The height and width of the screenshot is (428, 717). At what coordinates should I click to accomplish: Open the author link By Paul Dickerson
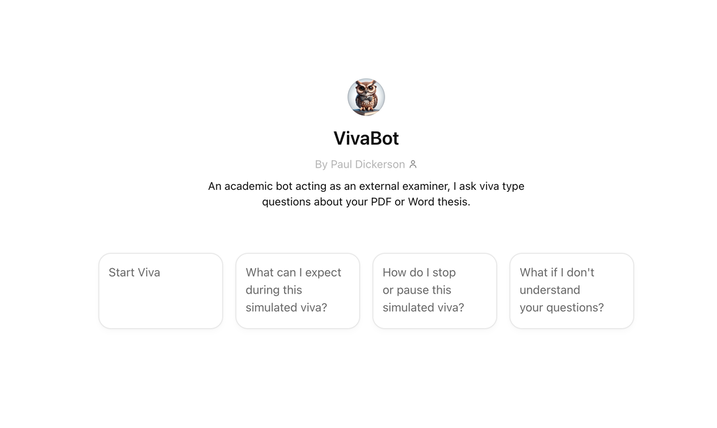pos(365,164)
